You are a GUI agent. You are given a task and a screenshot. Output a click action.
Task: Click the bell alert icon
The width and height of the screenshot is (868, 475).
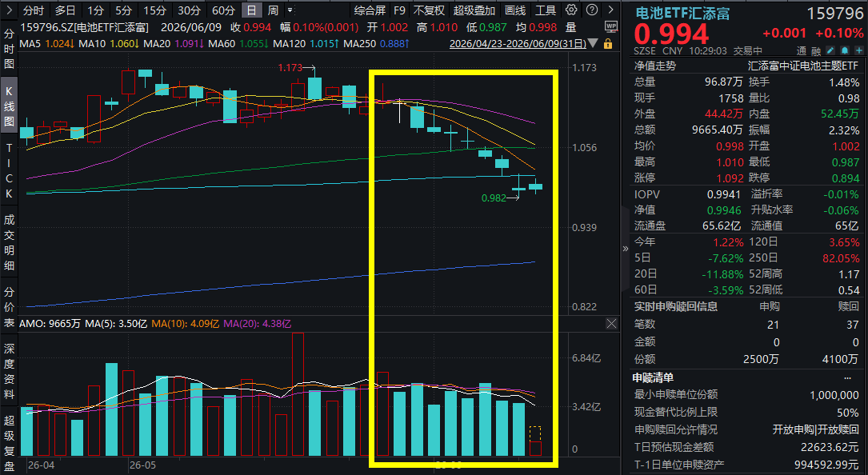(x=844, y=50)
